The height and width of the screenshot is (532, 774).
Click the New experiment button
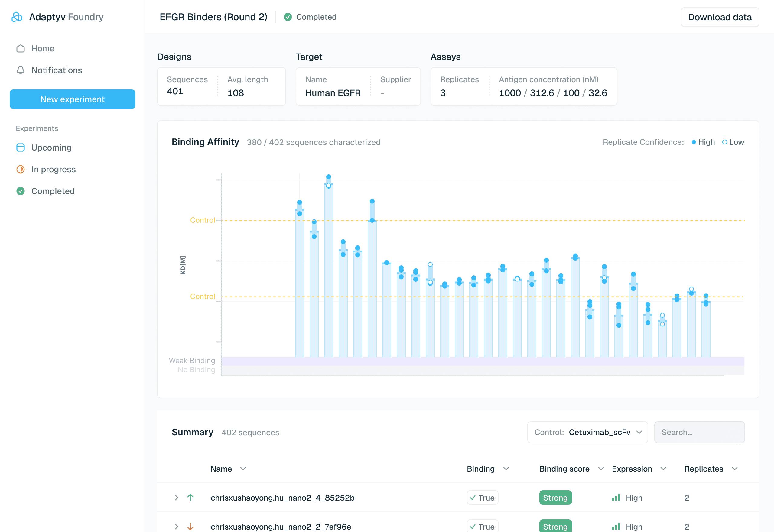point(72,99)
